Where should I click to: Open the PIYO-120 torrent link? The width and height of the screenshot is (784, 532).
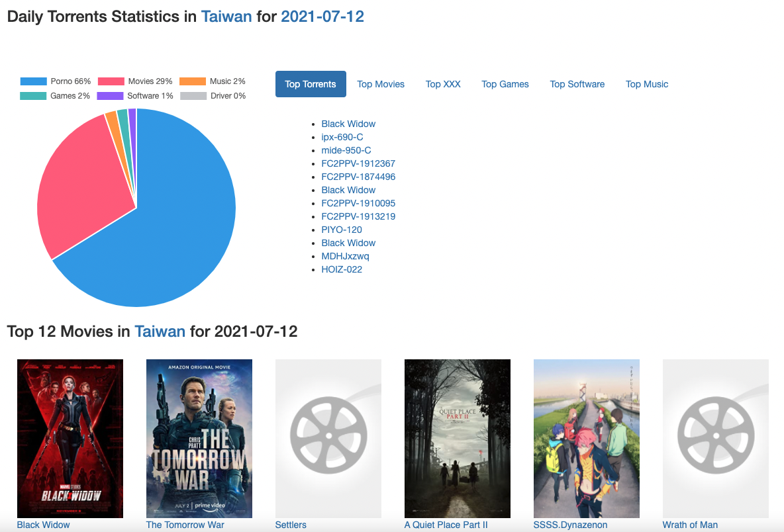(x=342, y=230)
